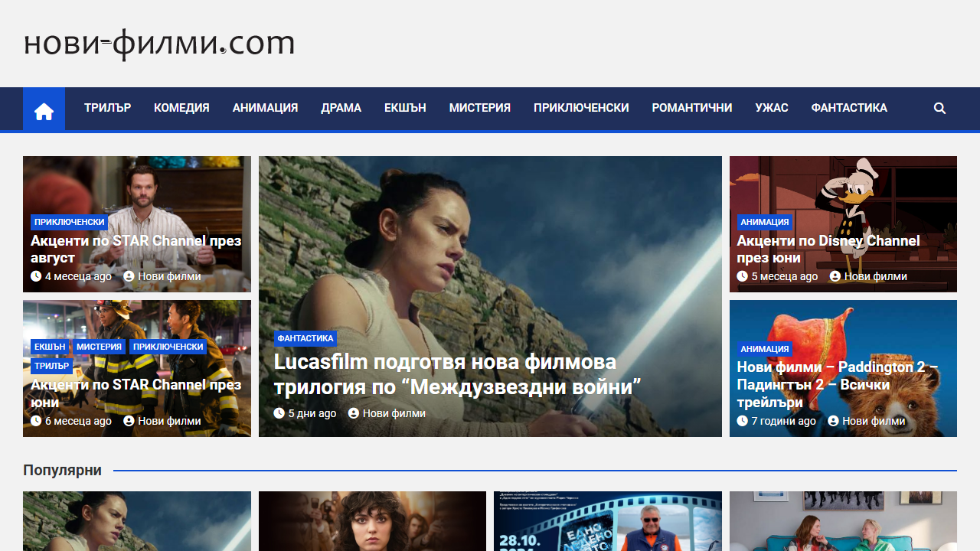Click АНИМАЦИЯ tag on Paddington 2 card
This screenshot has width=980, height=551.
[765, 349]
